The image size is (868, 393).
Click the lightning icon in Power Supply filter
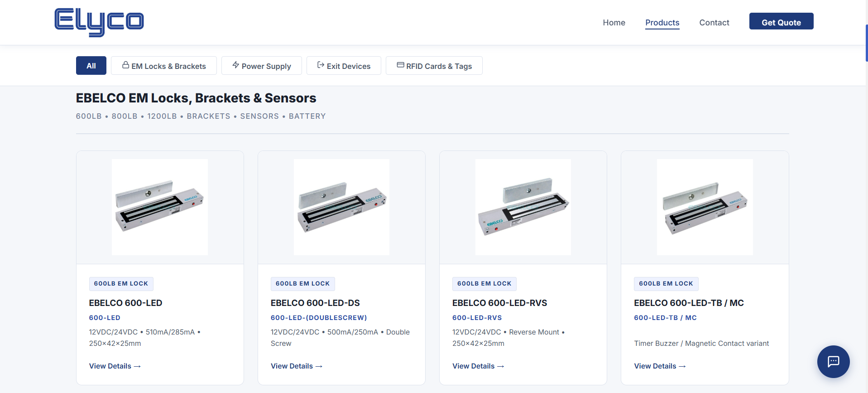(236, 65)
